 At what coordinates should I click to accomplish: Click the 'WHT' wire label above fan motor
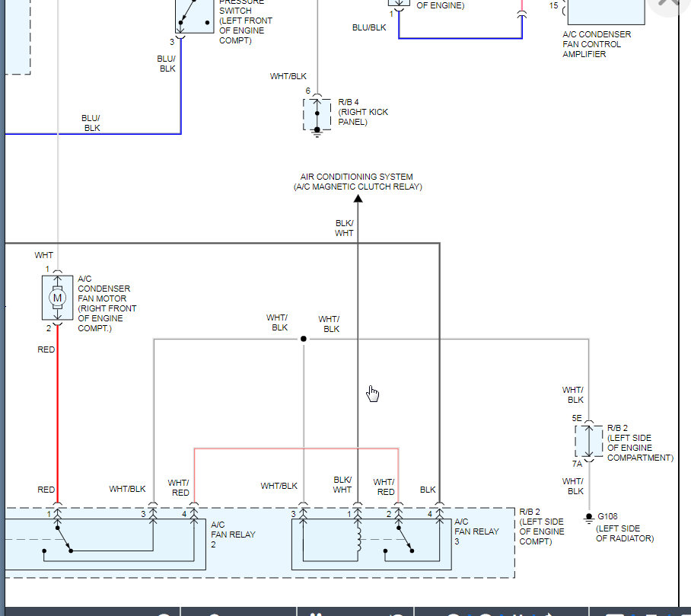(43, 255)
